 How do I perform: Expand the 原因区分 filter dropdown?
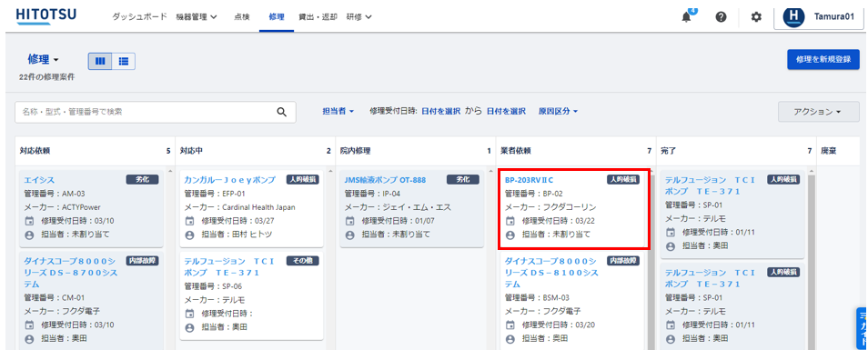tap(558, 111)
